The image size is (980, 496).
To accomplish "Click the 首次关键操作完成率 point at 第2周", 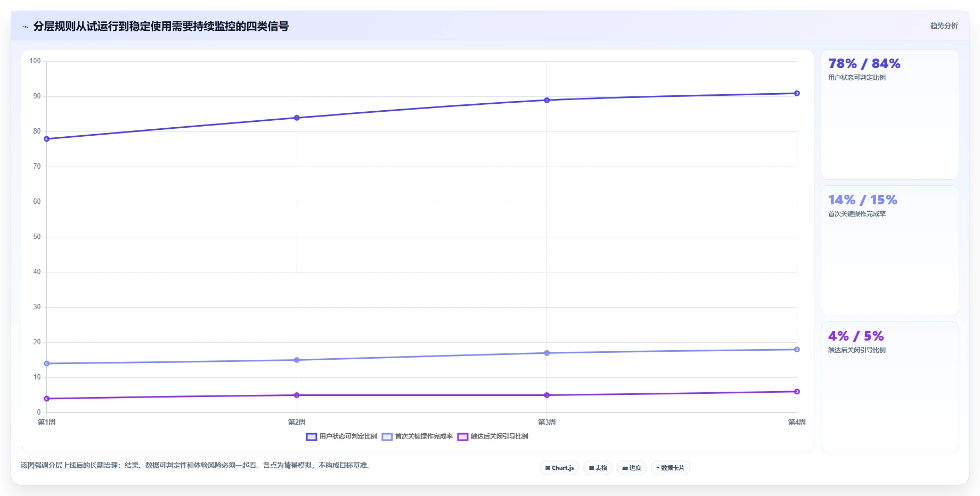I will [297, 360].
